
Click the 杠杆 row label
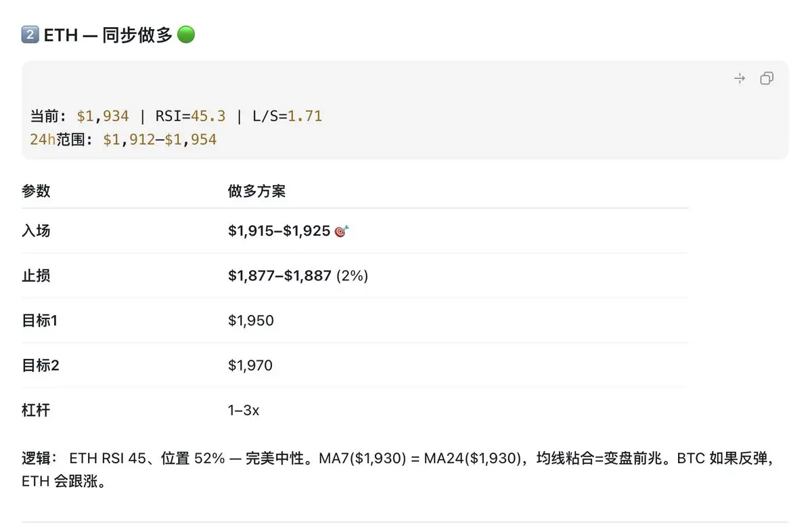coord(36,410)
